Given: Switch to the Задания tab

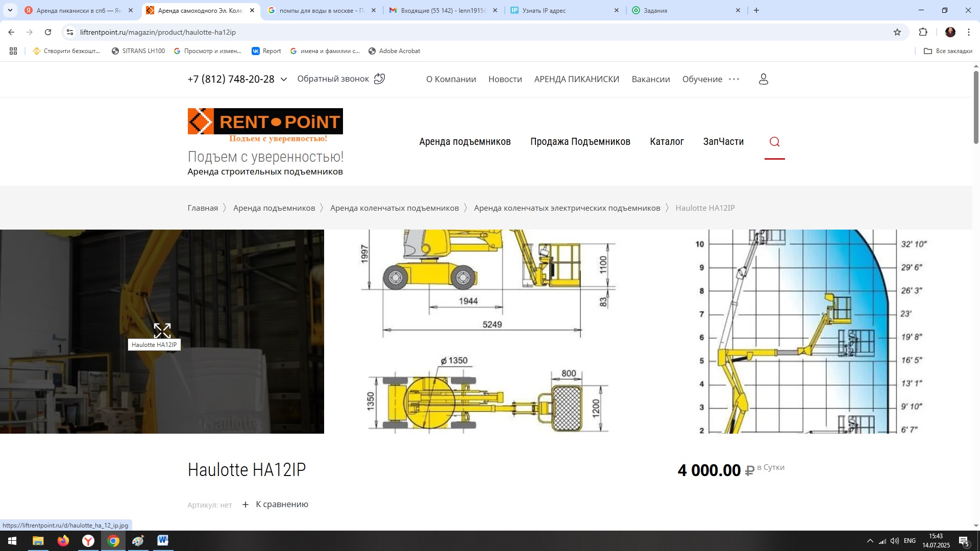Looking at the screenshot, I should click(686, 10).
